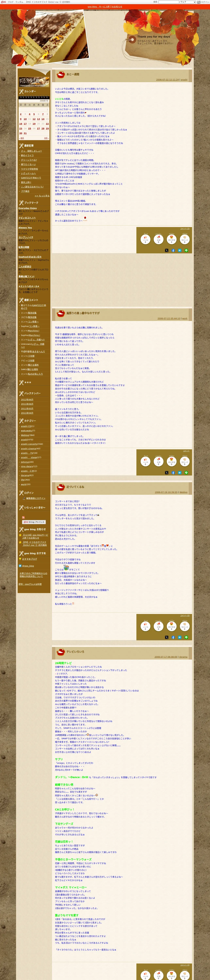The width and height of the screenshot is (210, 980).
Task: Give いいね to the 嵐祭りの真っ最中 post
Action: coord(145,461)
